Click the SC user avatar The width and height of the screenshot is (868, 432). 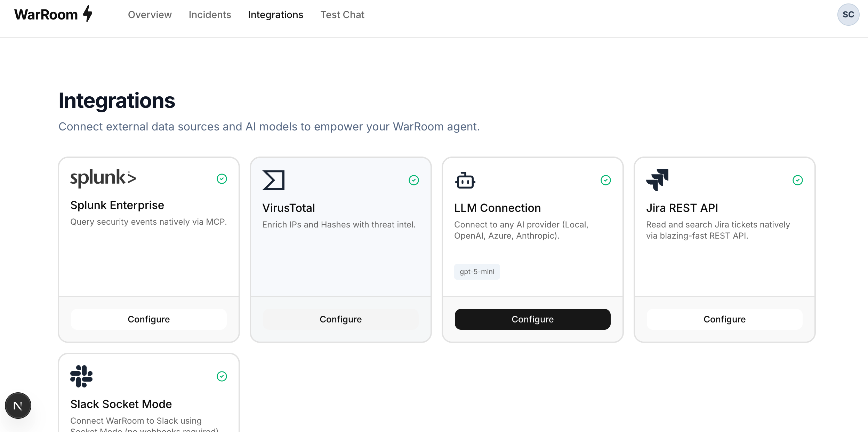(848, 15)
